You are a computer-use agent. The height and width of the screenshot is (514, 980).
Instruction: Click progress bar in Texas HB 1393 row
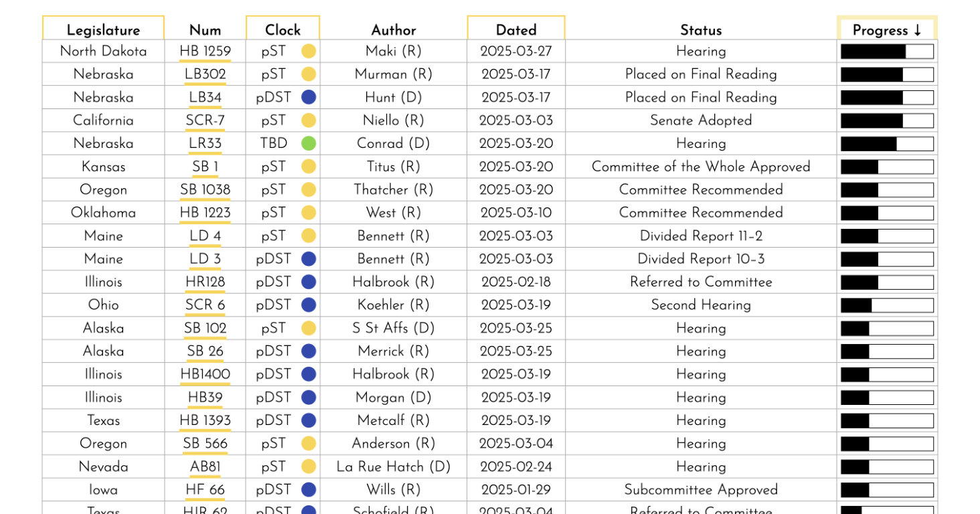pos(887,421)
